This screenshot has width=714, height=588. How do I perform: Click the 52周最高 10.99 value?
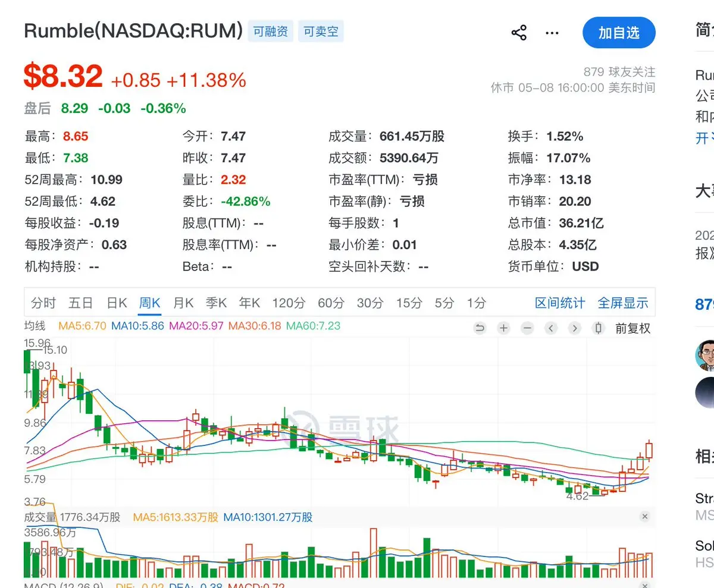[107, 180]
